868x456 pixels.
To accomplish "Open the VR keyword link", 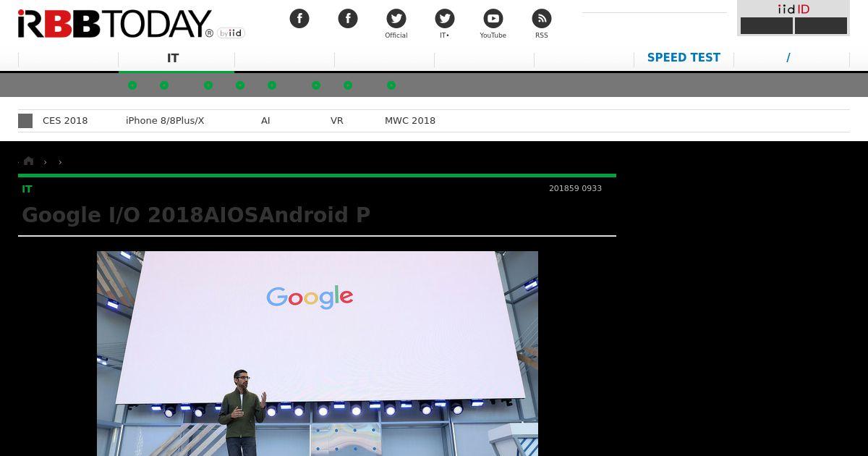I will coord(337,121).
